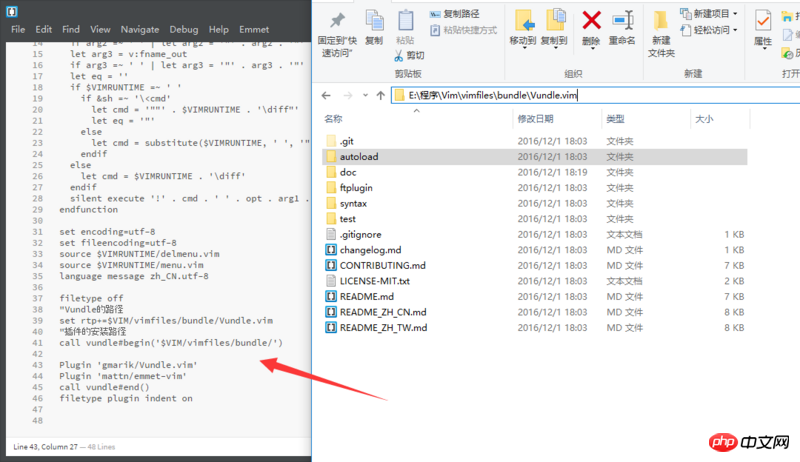Image resolution: width=800 pixels, height=462 pixels.
Task: Select README_ZH_TW.md file
Action: pos(535,328)
